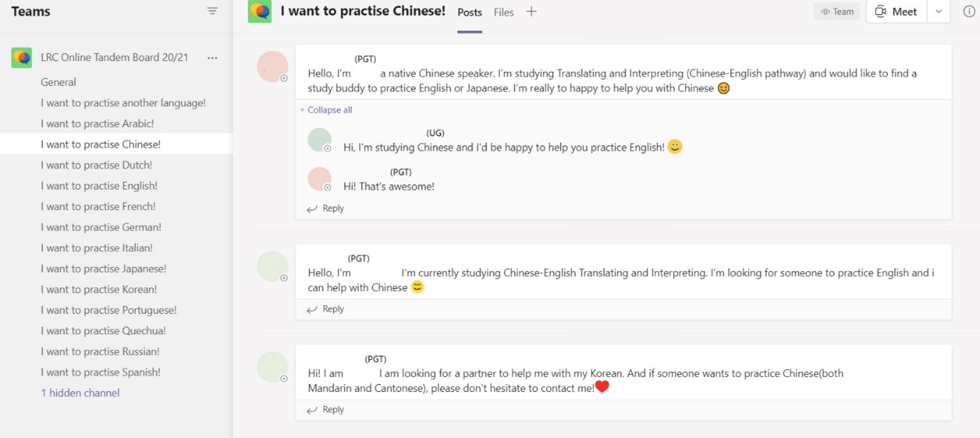The height and width of the screenshot is (438, 980).
Task: Expand the Meet dropdown arrow
Action: coord(939,11)
